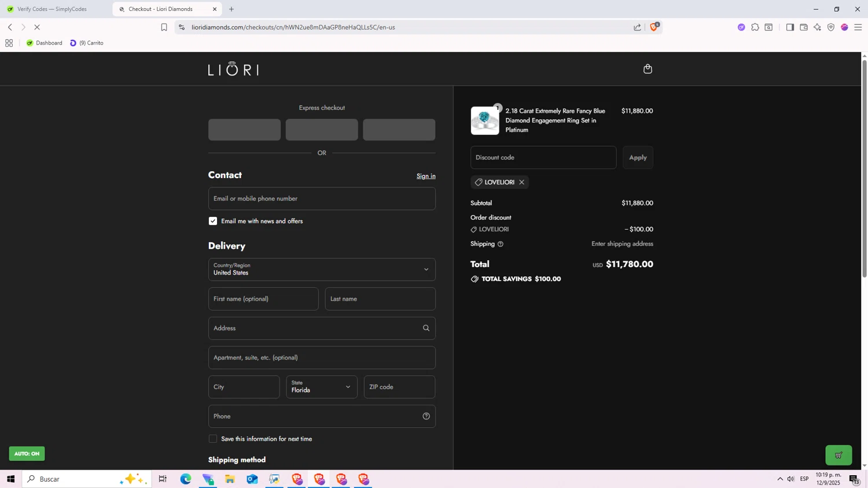The image size is (868, 488).
Task: Go back to previous page
Action: [10, 27]
